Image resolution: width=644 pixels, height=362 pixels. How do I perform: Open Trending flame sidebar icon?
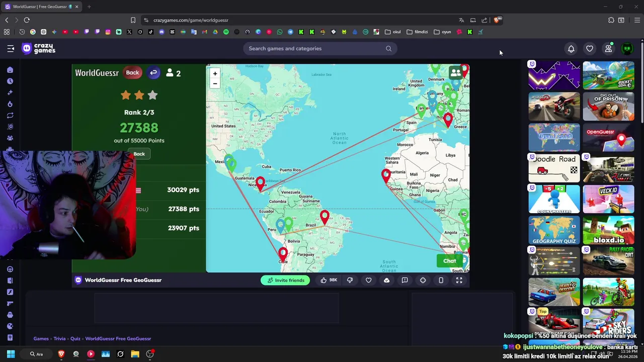10,104
